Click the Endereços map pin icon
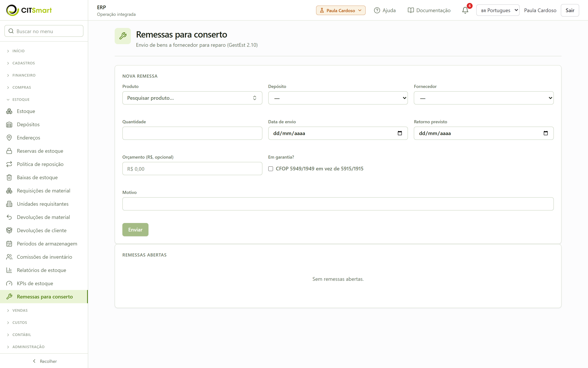Screen dimensions: 588x368 tap(9, 138)
